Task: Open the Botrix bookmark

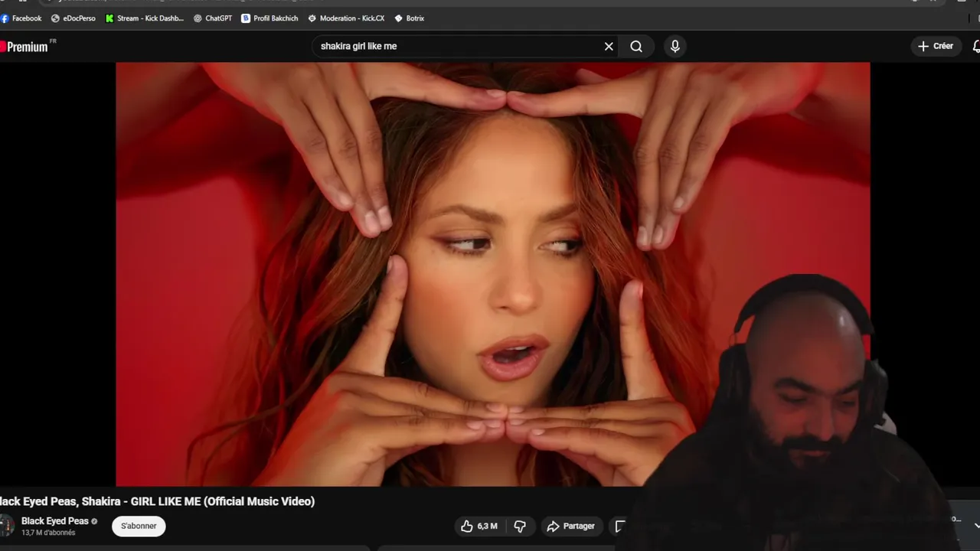Action: [x=409, y=18]
